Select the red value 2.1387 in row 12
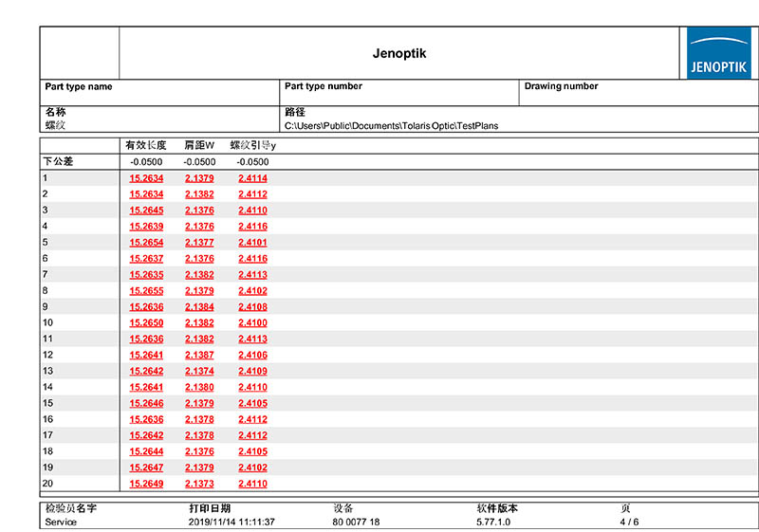 tap(199, 356)
